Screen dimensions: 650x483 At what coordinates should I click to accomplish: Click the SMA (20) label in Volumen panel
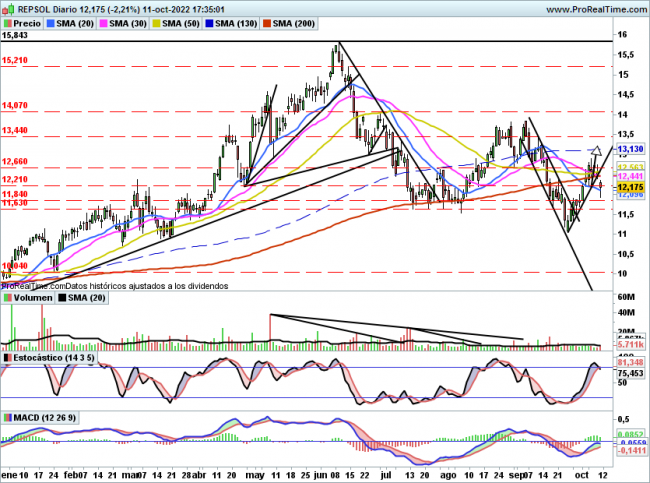coord(83,298)
